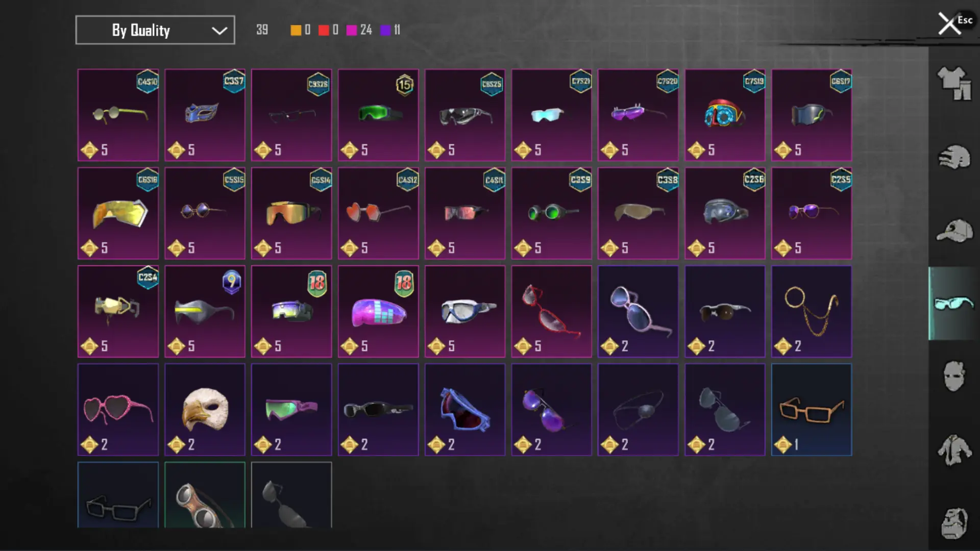Screen dimensions: 980x551
Task: Expand the By Quality sort dropdown
Action: click(155, 30)
